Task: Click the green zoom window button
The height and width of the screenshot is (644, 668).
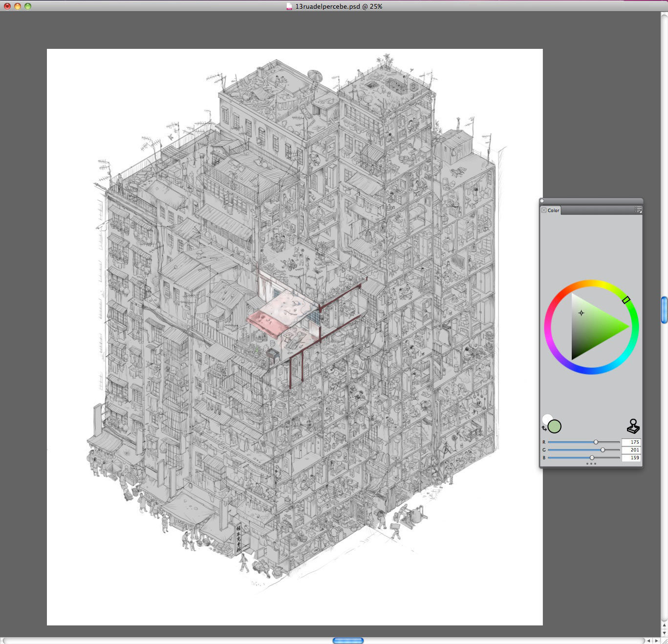Action: (x=28, y=6)
